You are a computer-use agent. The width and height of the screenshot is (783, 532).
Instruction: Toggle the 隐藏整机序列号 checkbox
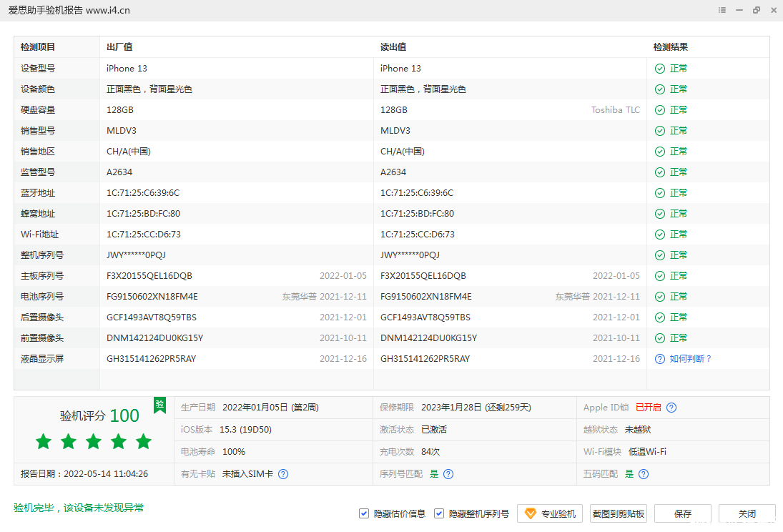439,513
